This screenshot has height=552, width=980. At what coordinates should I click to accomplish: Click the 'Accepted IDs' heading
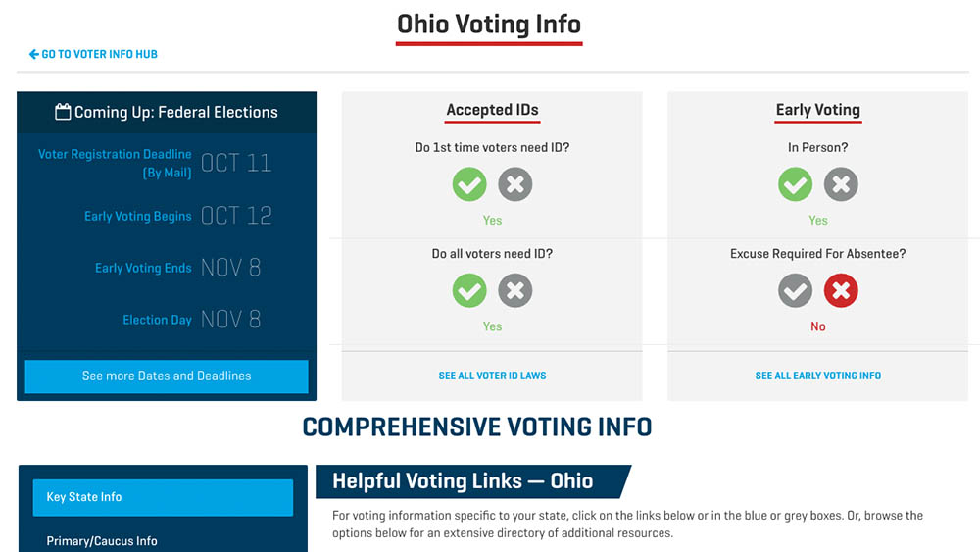pos(492,110)
